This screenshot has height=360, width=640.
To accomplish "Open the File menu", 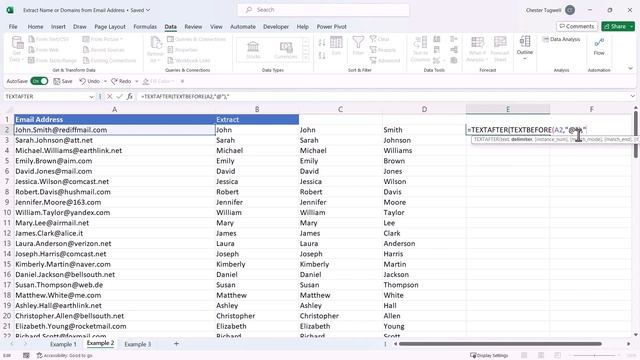I will click(x=13, y=27).
